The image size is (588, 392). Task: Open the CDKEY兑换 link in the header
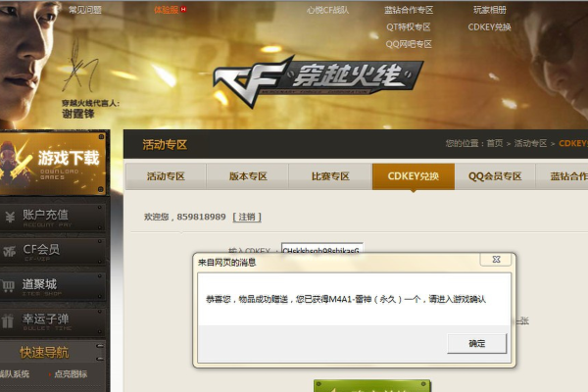coord(489,27)
